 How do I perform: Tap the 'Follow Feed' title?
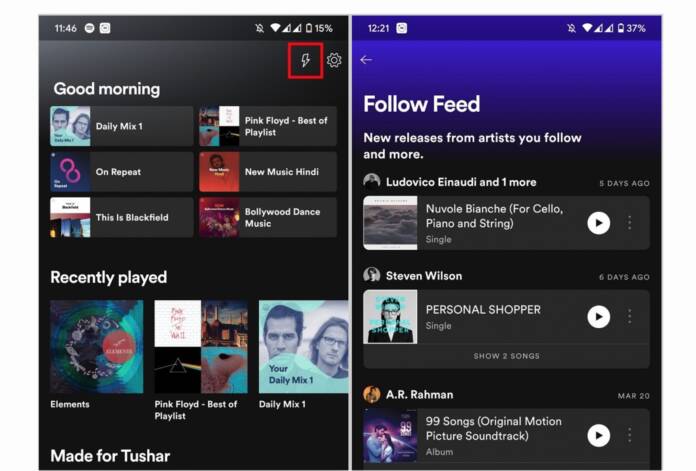pyautogui.click(x=422, y=104)
